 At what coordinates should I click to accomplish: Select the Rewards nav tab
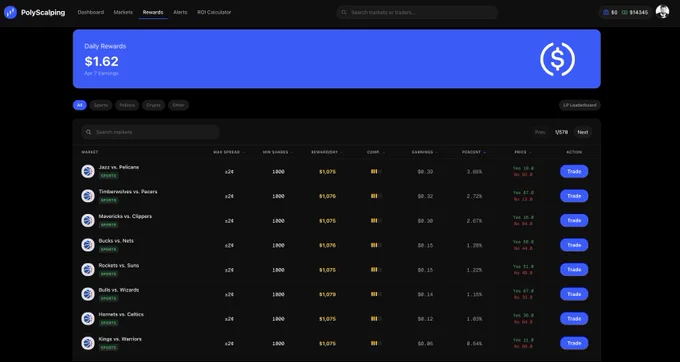coord(153,13)
